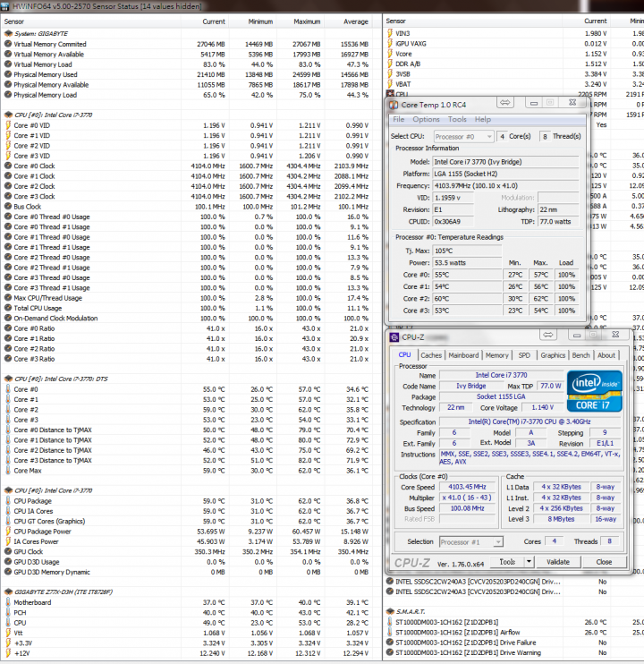
Task: Click the Vcore voltage icon in right panel
Action: pyautogui.click(x=390, y=54)
